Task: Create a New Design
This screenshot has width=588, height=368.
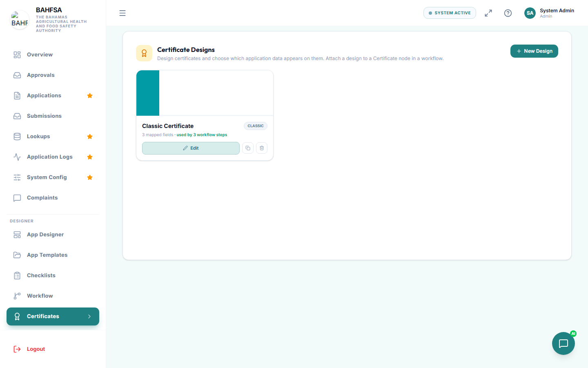Action: (534, 51)
